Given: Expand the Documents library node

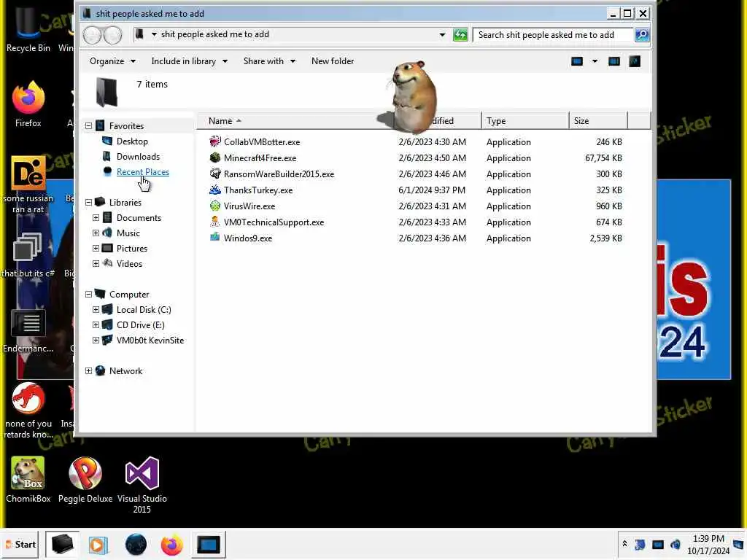Looking at the screenshot, I should tap(96, 217).
